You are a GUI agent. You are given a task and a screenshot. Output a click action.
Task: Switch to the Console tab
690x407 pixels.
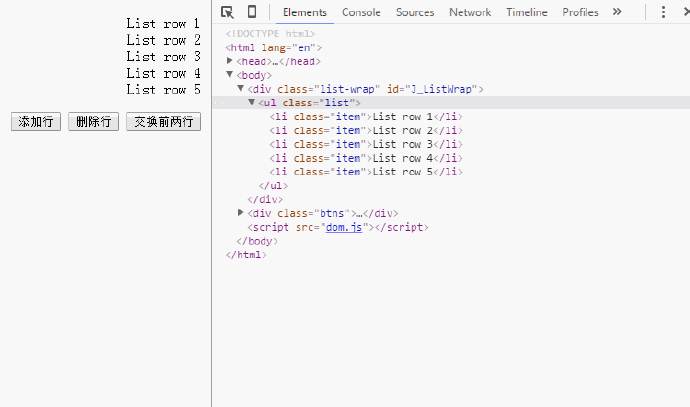361,12
